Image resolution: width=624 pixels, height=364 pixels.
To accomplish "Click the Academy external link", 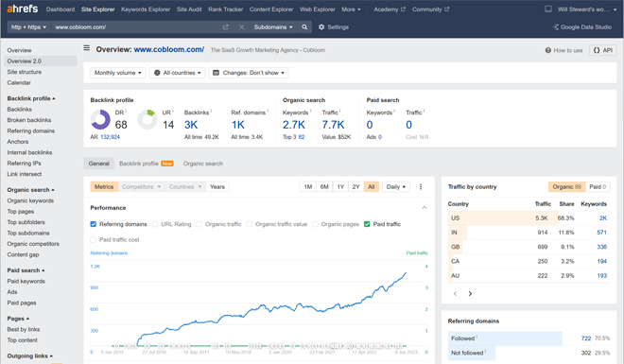I will (x=390, y=9).
